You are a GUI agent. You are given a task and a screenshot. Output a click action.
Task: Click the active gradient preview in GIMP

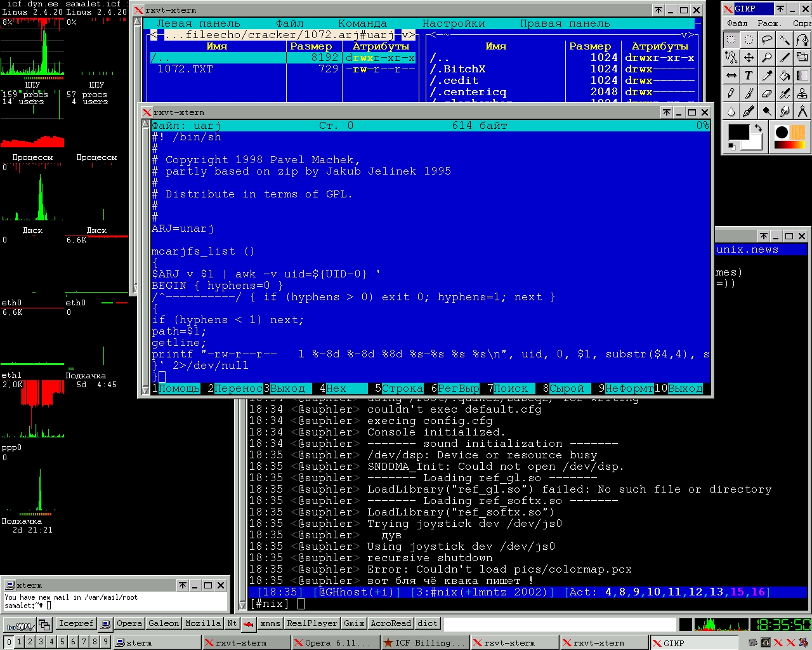click(x=790, y=145)
